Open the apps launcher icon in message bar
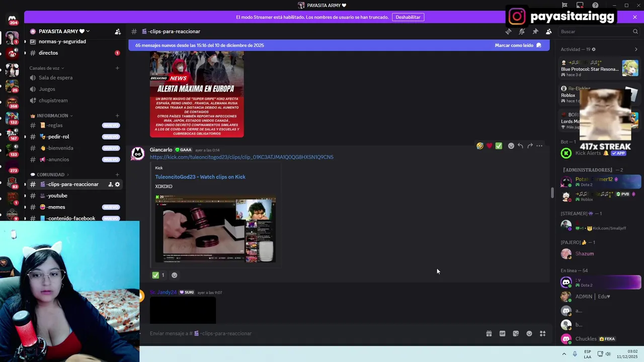 coord(543,333)
